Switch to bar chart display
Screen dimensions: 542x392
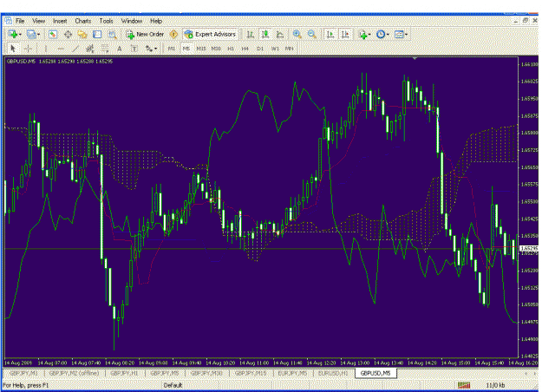[x=250, y=34]
